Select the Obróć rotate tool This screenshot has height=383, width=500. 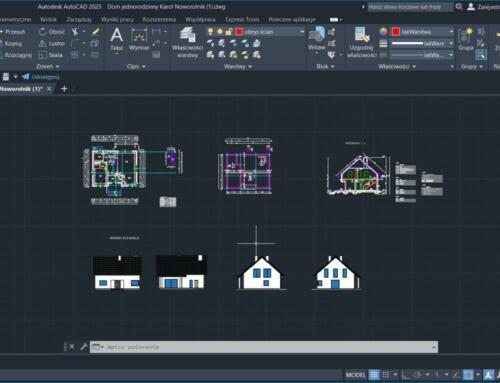pyautogui.click(x=52, y=32)
